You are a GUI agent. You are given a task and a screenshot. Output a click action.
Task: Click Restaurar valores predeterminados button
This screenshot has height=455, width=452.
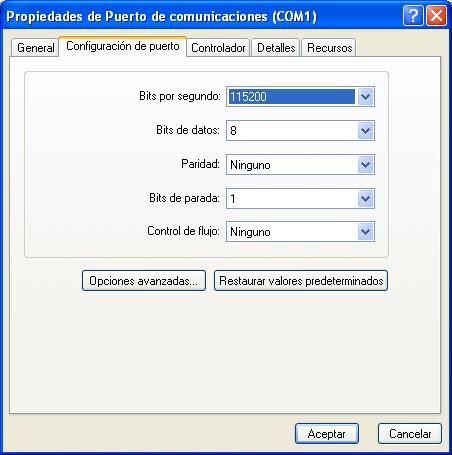click(x=301, y=280)
